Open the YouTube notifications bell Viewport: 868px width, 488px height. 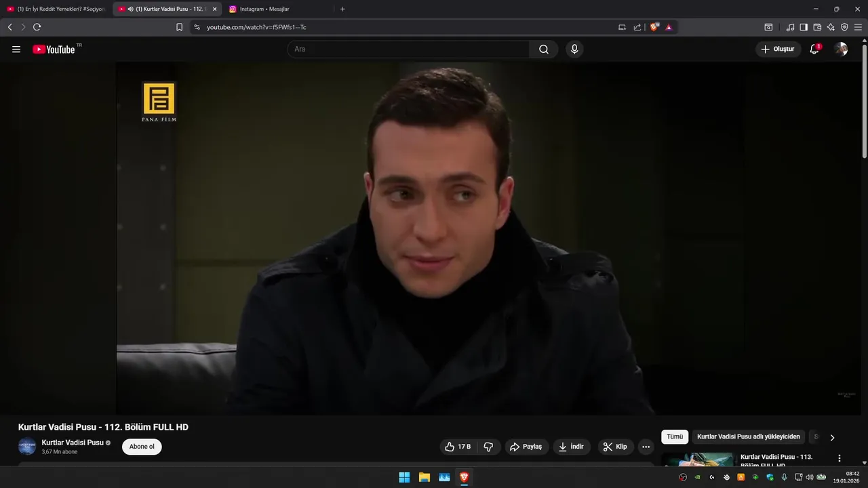[x=814, y=49]
